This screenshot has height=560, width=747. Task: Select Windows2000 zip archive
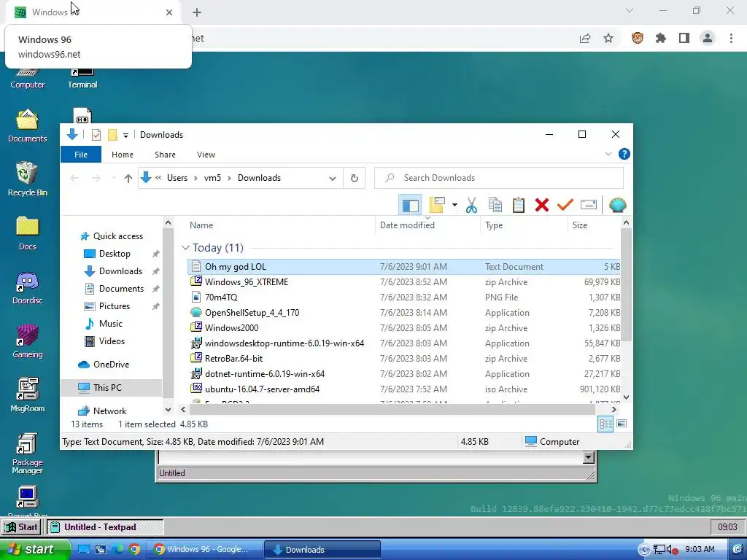(404, 327)
